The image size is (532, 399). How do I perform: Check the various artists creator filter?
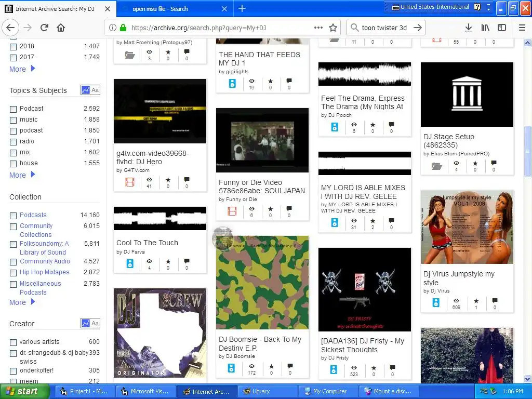[13, 342]
